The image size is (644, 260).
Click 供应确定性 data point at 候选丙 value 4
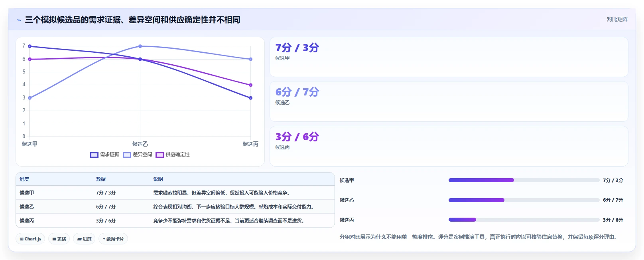point(250,85)
